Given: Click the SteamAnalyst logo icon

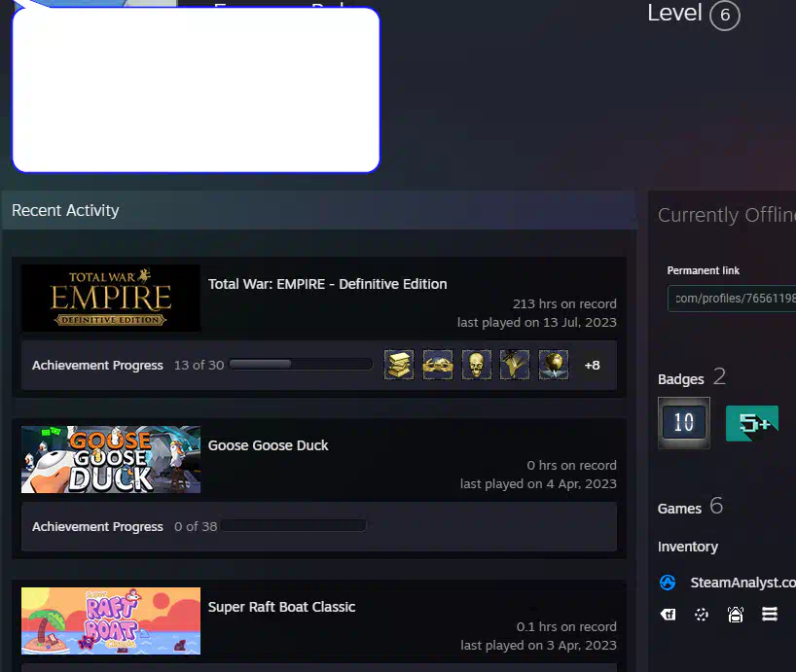Looking at the screenshot, I should point(668,583).
